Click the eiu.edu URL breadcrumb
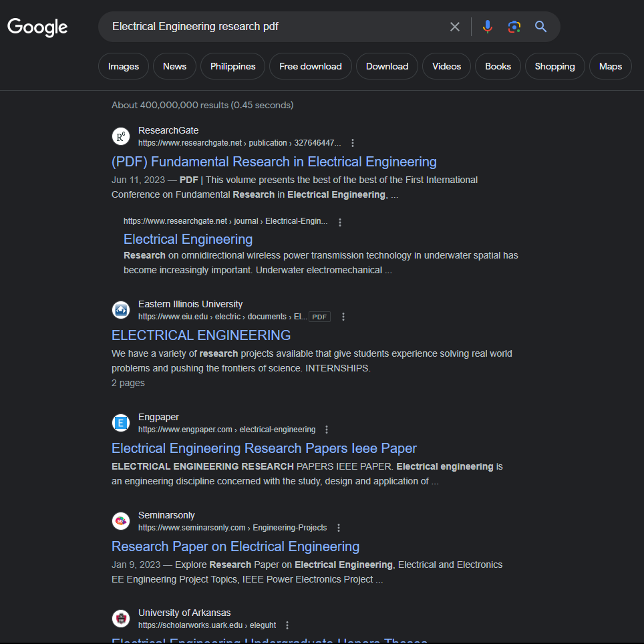 (222, 317)
